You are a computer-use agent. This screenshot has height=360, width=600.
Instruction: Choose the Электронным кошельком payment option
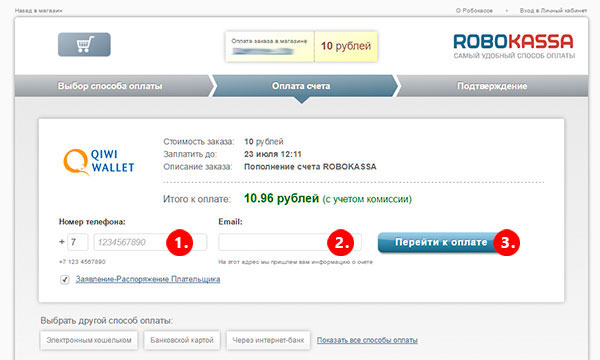[89, 340]
